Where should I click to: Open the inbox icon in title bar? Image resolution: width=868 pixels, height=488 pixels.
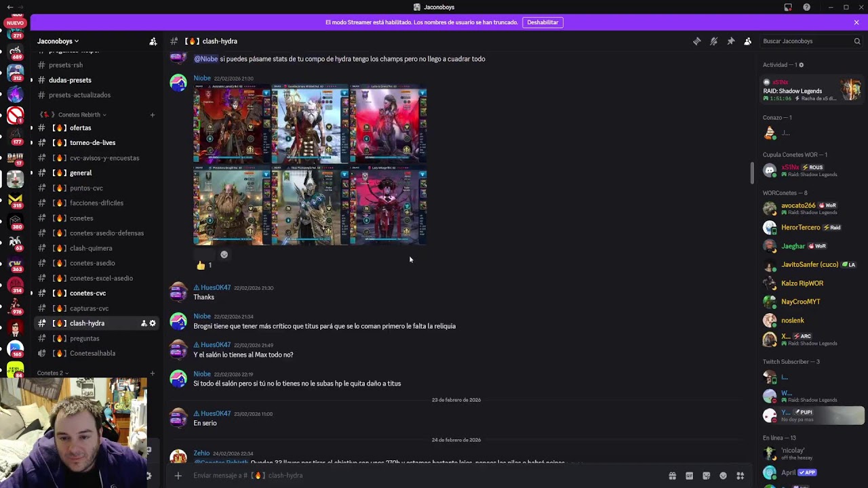[x=788, y=7]
